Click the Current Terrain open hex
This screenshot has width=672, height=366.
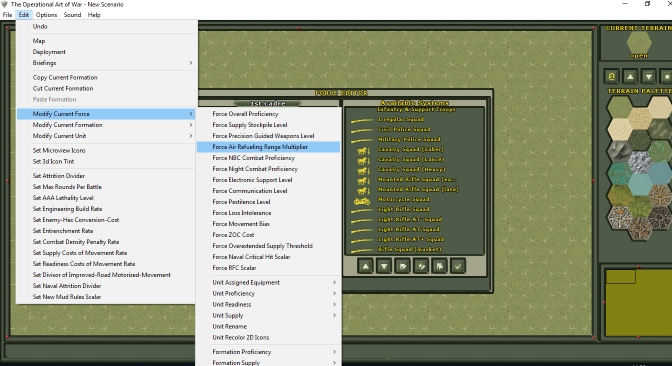tap(639, 42)
